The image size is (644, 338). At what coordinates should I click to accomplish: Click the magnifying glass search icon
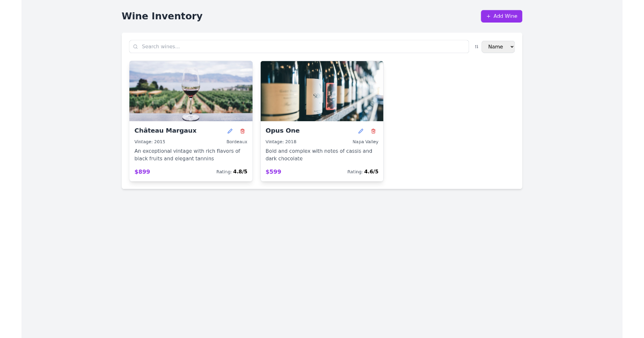point(135,47)
